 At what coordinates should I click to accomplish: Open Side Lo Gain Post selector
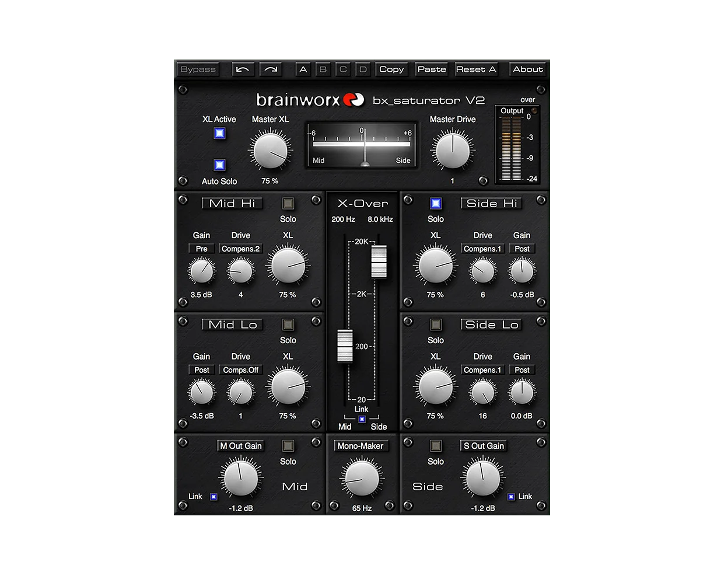tap(522, 370)
